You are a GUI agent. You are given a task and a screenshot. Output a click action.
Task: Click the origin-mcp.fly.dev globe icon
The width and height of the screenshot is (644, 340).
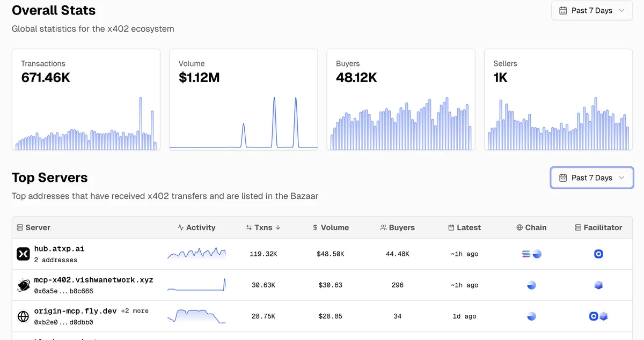tap(23, 316)
